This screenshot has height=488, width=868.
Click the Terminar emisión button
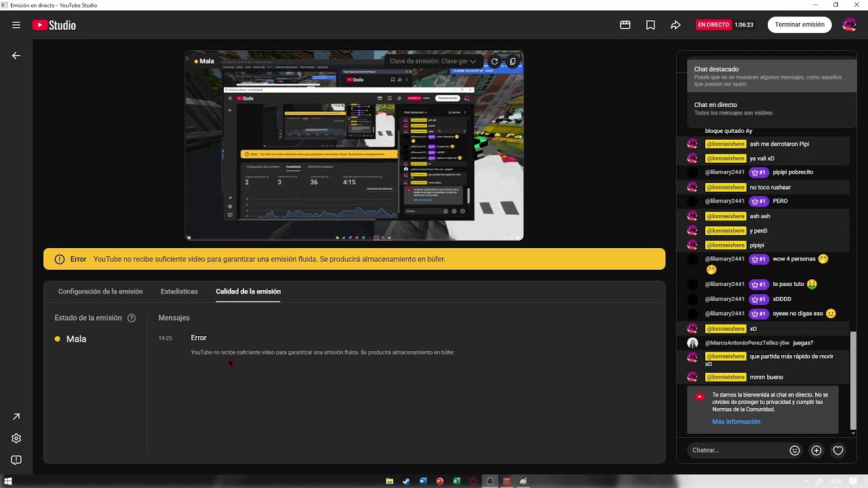tap(800, 25)
